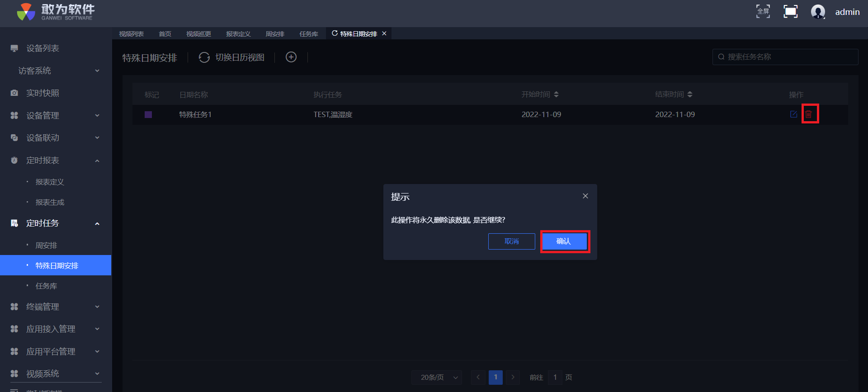Image resolution: width=868 pixels, height=392 pixels.
Task: Open 报表生成 in sidebar
Action: (x=50, y=203)
